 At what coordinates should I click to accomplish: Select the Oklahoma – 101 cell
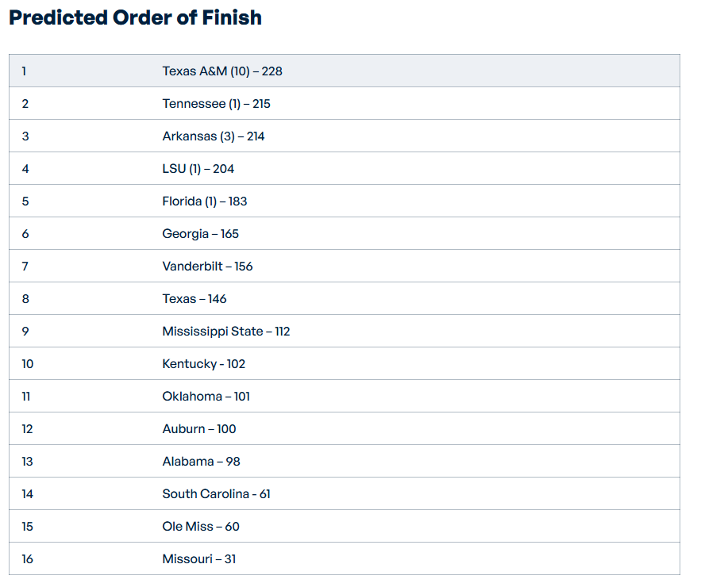point(206,396)
